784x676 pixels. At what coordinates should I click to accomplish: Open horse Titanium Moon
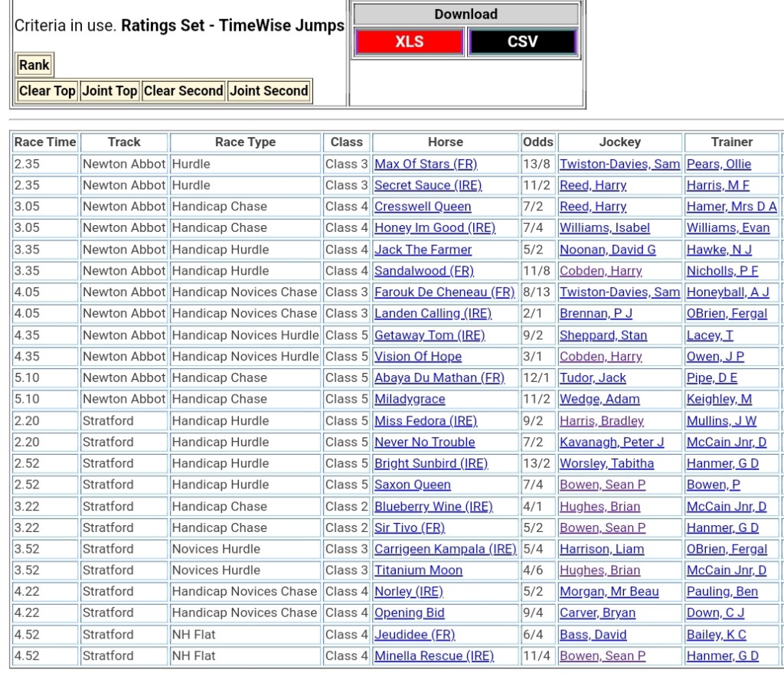418,570
